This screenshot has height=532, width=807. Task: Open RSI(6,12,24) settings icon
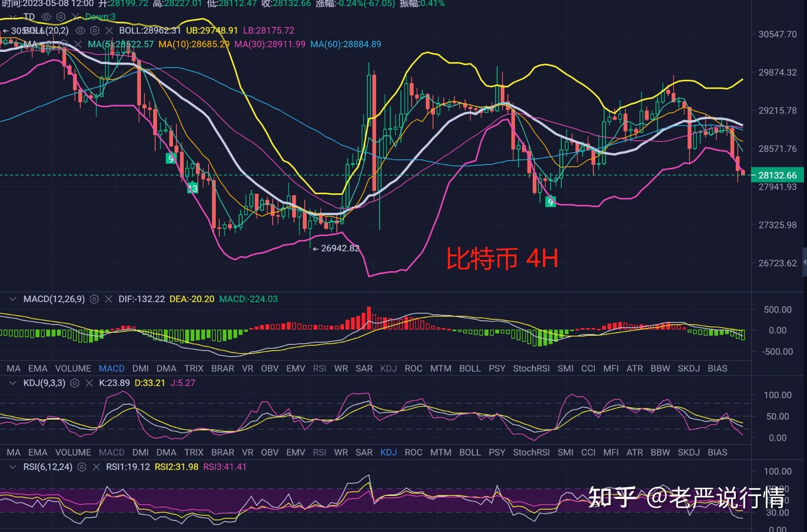pyautogui.click(x=82, y=467)
